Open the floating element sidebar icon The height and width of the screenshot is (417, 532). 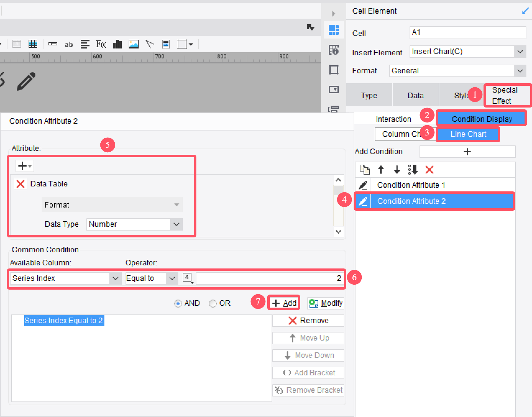click(334, 70)
